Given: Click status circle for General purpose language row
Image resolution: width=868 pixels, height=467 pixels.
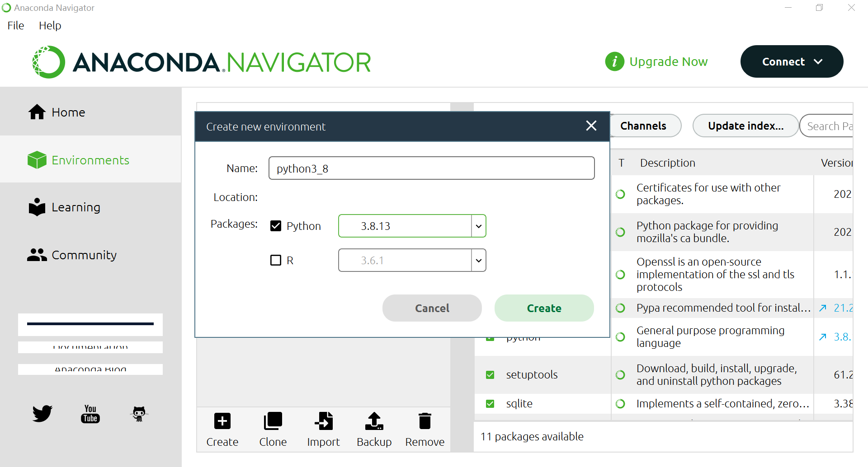Looking at the screenshot, I should pos(621,337).
